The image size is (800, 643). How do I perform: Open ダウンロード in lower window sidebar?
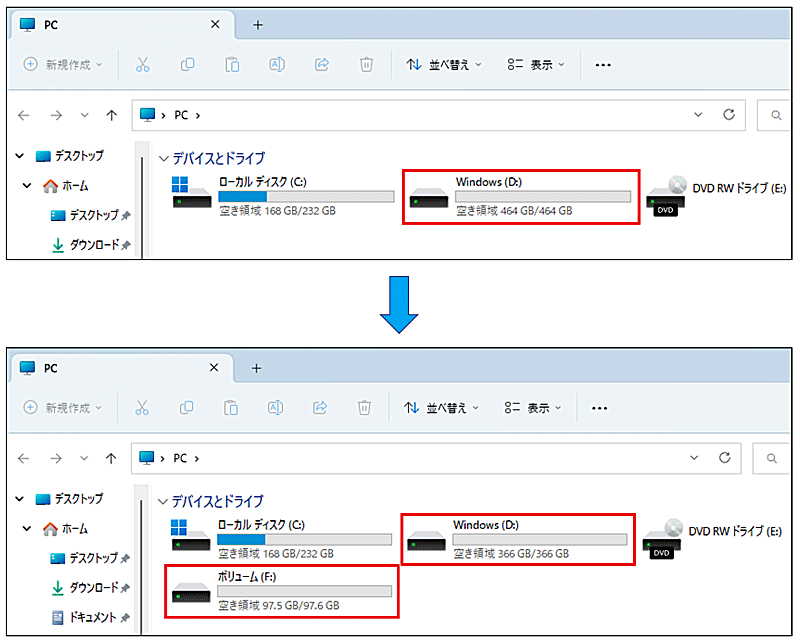point(90,588)
